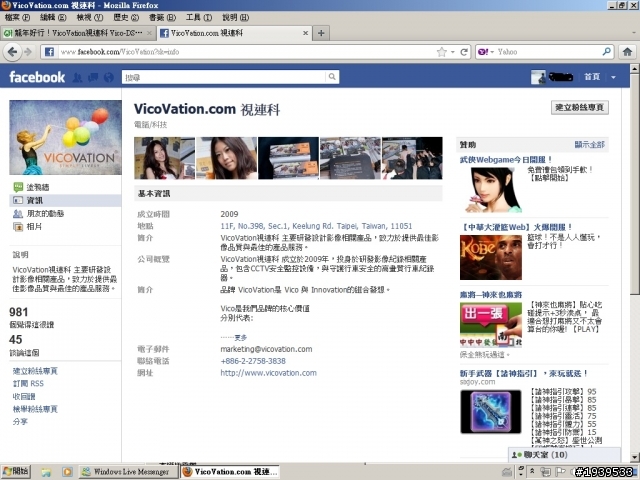The width and height of the screenshot is (640, 480).
Task: Open 聊天室 (10) chat bar
Action: (x=564, y=455)
